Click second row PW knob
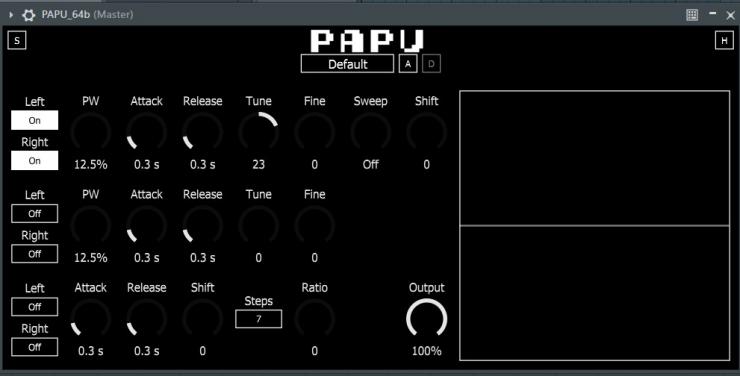 tap(91, 226)
